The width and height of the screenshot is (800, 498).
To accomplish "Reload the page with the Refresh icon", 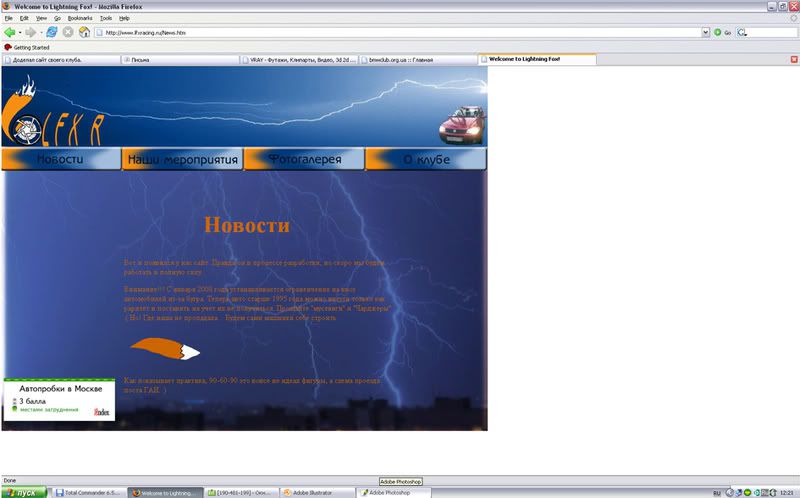I will pyautogui.click(x=52, y=32).
